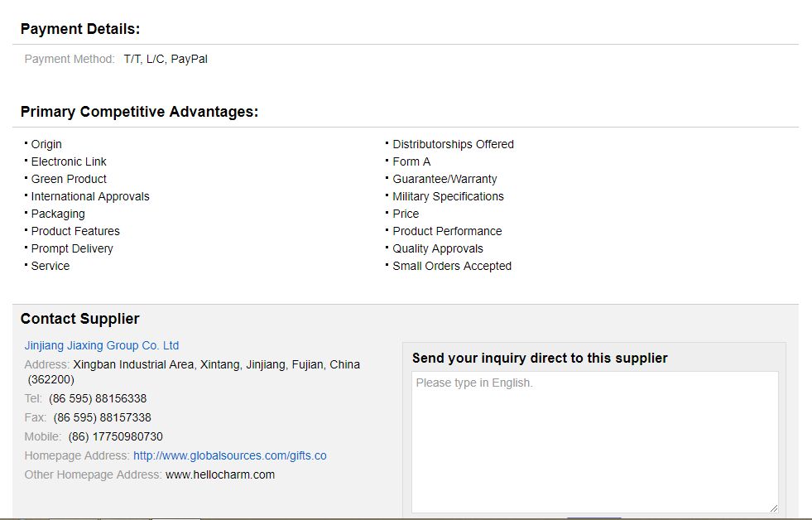Select the 'Service' advantage item
The height and width of the screenshot is (520, 812).
point(50,267)
